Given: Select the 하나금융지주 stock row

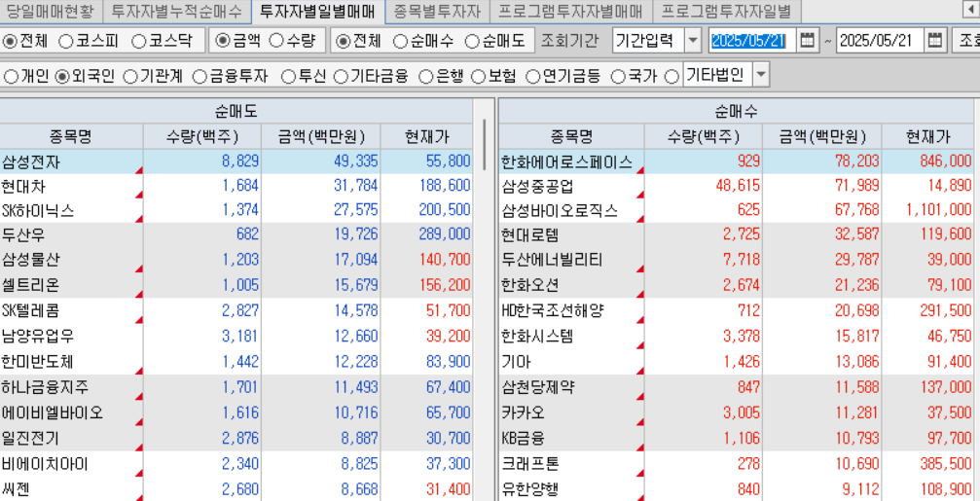Looking at the screenshot, I should (236, 387).
